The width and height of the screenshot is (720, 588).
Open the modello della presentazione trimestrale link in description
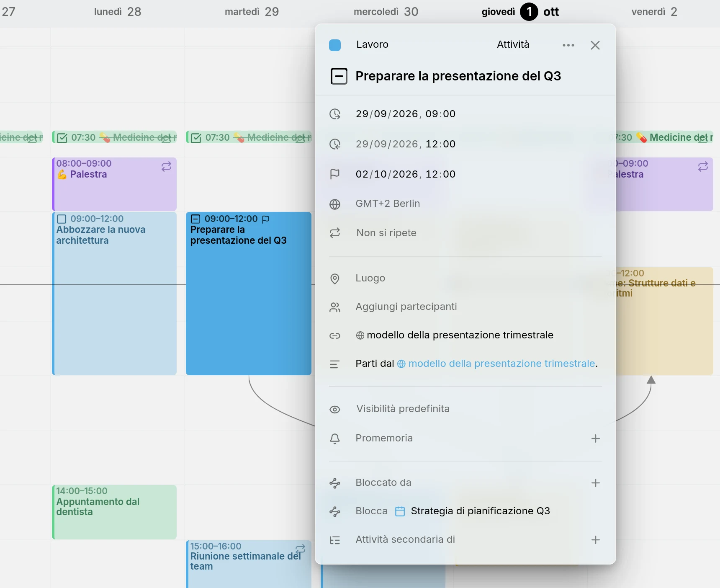[496, 364]
